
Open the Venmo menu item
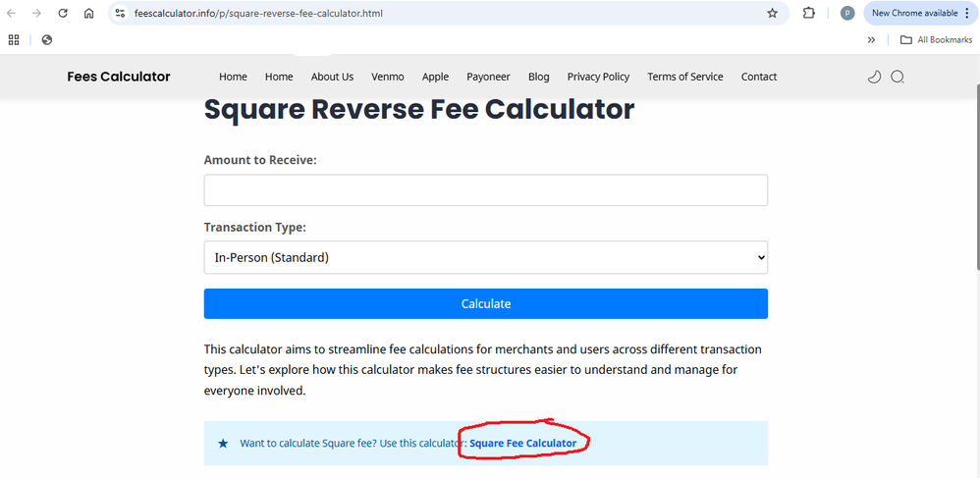388,77
